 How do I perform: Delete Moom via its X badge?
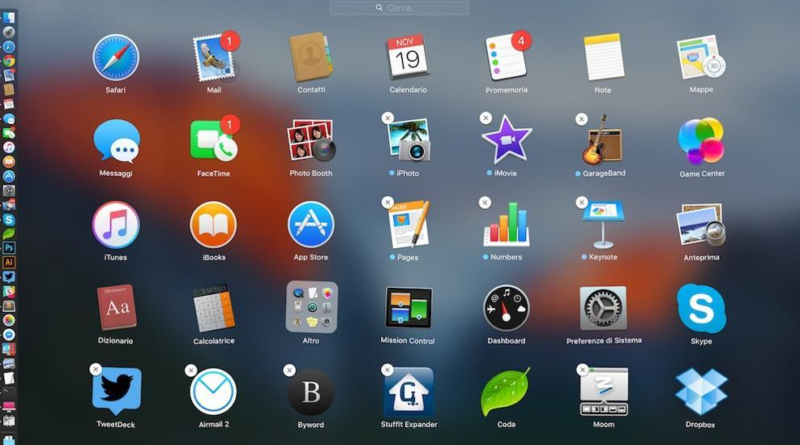pos(582,369)
